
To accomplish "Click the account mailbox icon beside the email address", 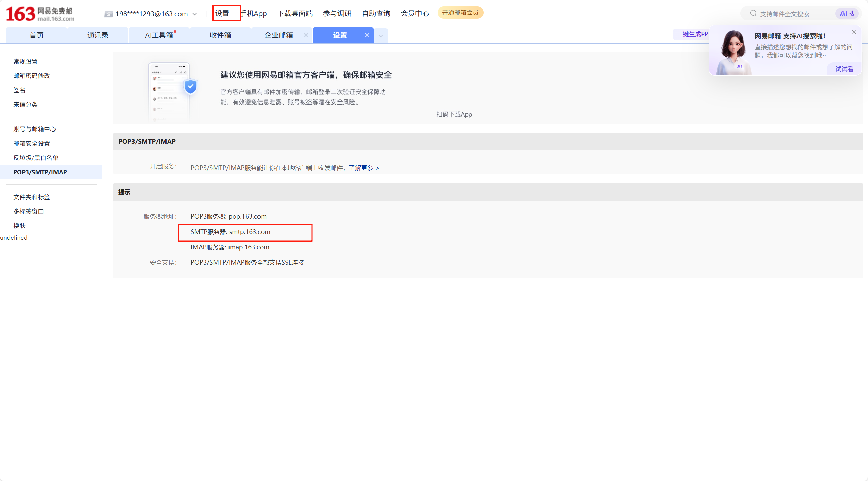I will pyautogui.click(x=109, y=14).
